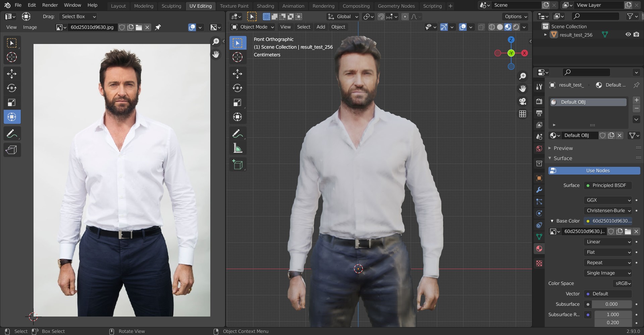Open the Physics properties tab
Image resolution: width=644 pixels, height=335 pixels.
tap(539, 213)
